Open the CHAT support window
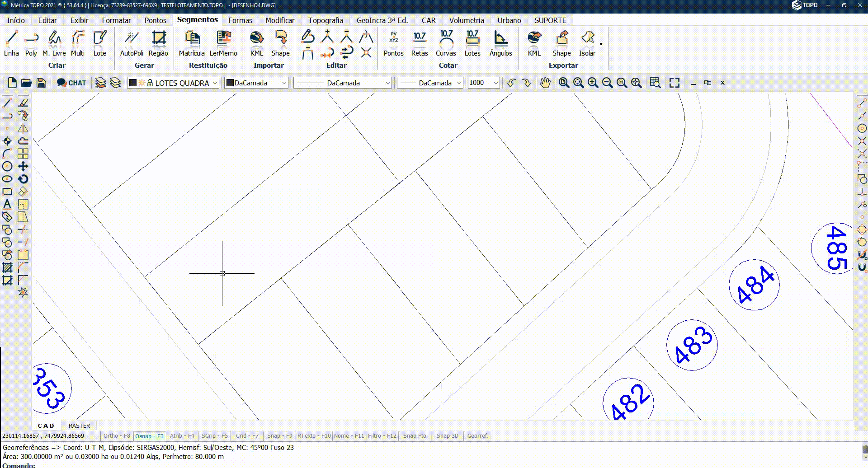This screenshot has height=468, width=868. [71, 83]
